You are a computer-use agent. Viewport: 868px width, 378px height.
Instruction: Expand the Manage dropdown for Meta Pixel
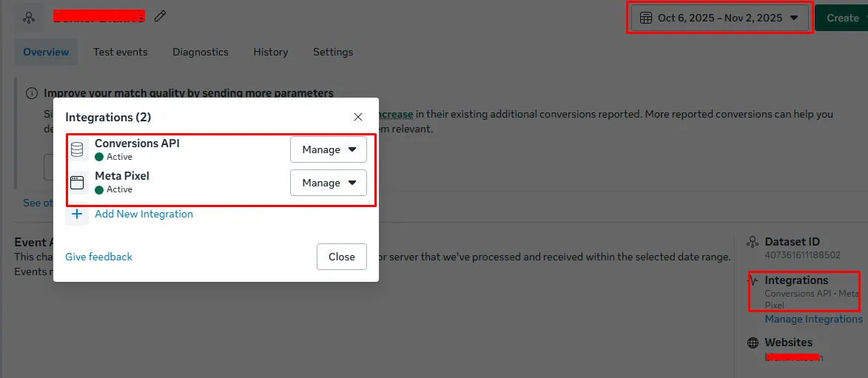point(329,183)
